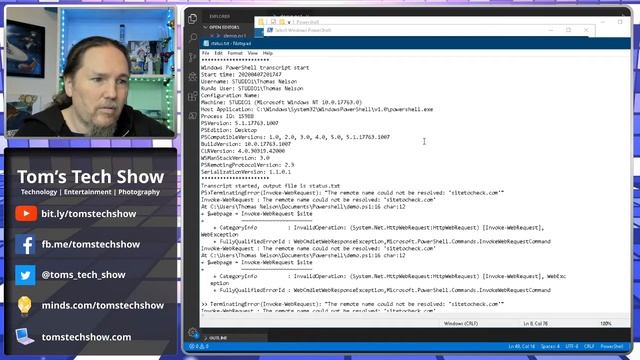
Task: Click the minds.com/tomstechshow link
Action: click(102, 306)
